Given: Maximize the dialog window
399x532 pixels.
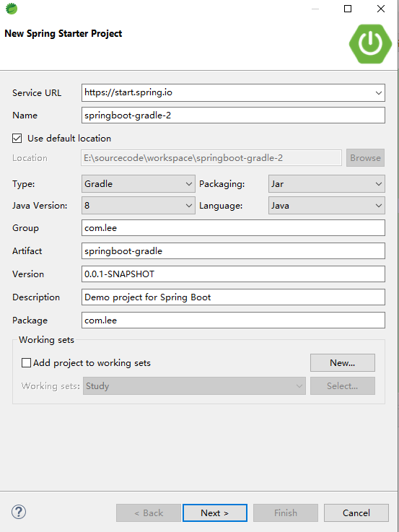Looking at the screenshot, I should [348, 9].
